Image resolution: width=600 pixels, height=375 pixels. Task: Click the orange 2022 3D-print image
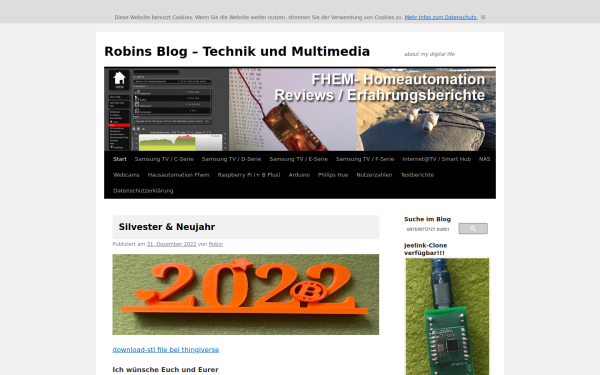click(246, 294)
